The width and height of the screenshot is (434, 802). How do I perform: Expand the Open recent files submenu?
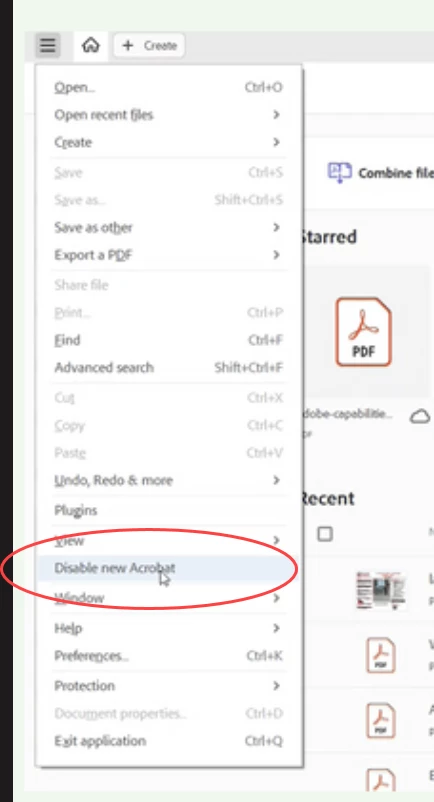pyautogui.click(x=169, y=115)
